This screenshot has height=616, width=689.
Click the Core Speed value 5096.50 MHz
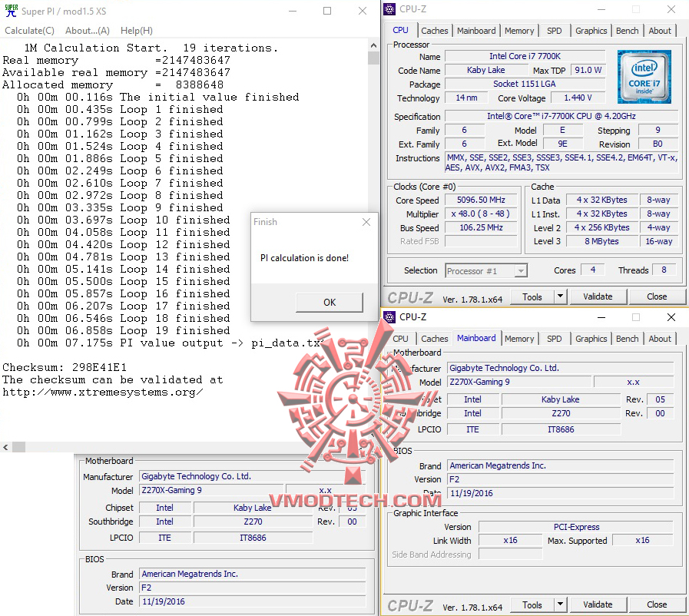(481, 200)
